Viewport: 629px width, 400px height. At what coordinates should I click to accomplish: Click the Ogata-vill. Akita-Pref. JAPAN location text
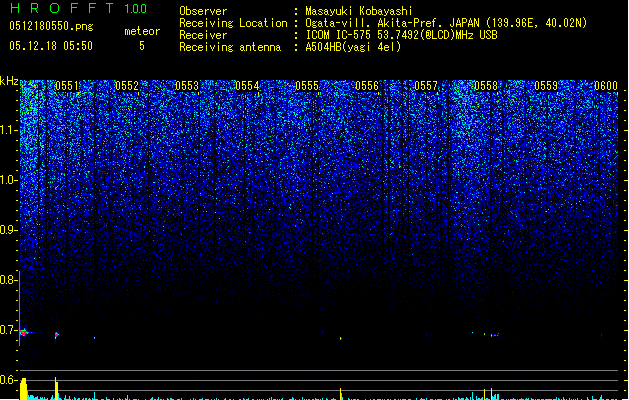point(446,23)
